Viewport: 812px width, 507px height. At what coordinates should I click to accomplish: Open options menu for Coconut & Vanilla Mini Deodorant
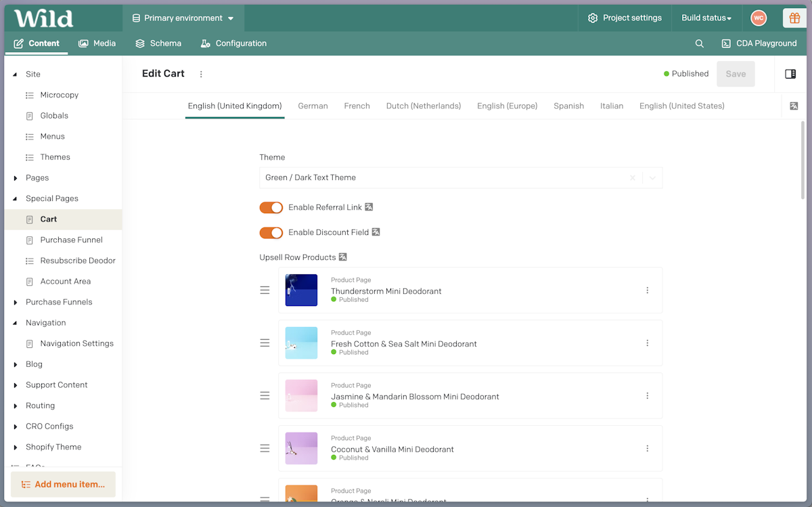point(647,449)
